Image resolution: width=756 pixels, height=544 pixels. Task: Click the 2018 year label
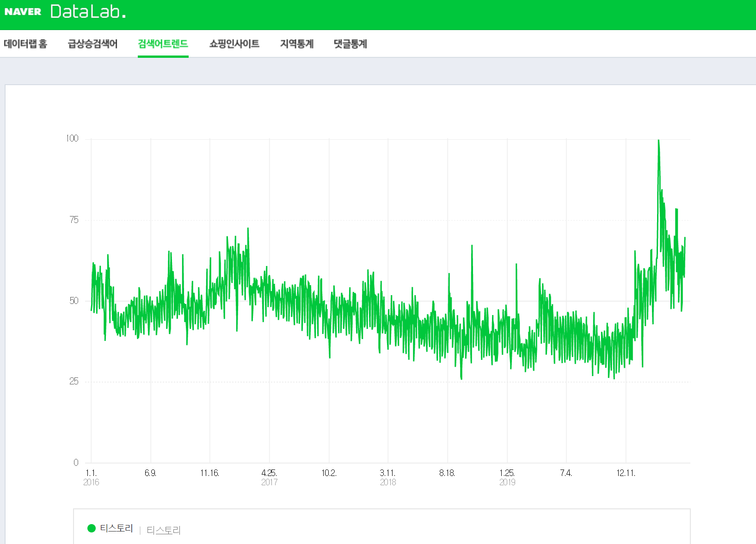coord(388,482)
